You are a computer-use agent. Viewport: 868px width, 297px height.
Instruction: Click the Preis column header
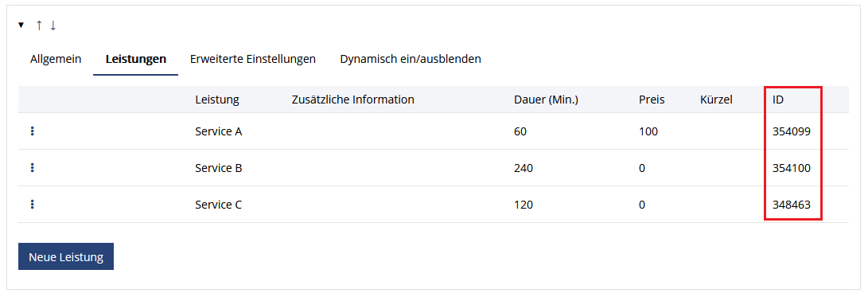tap(652, 100)
